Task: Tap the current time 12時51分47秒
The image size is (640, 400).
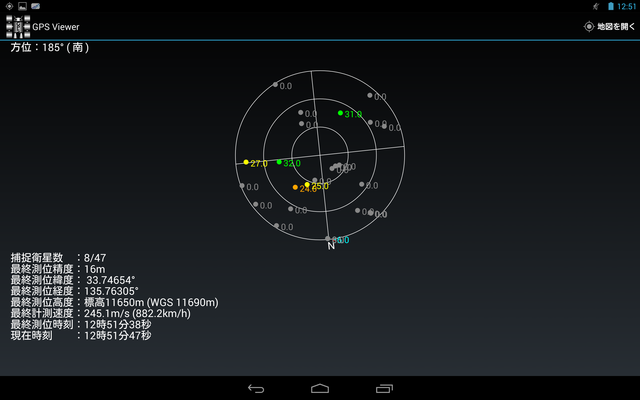Action: coord(118,336)
